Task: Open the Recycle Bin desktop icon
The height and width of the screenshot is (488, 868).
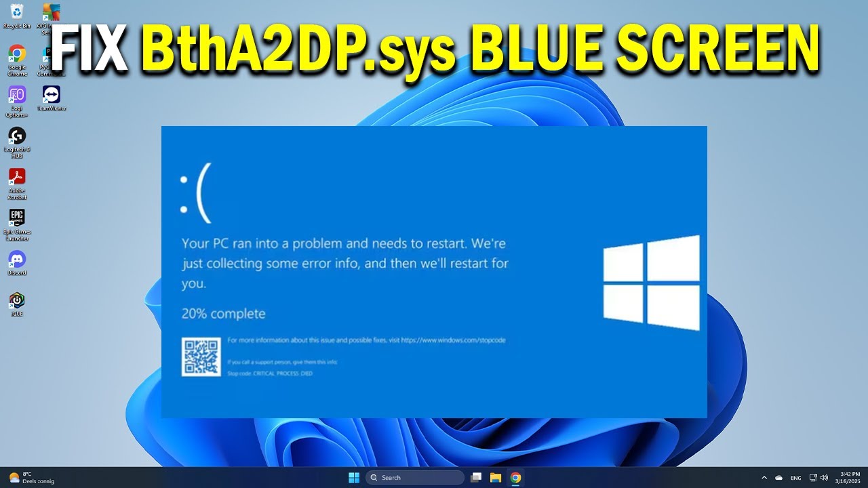Action: coord(17,16)
